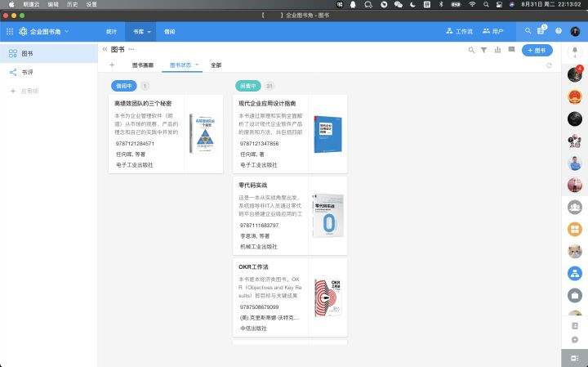Open the notification bell in the right sidebar
The width and height of the screenshot is (588, 367).
(x=574, y=51)
